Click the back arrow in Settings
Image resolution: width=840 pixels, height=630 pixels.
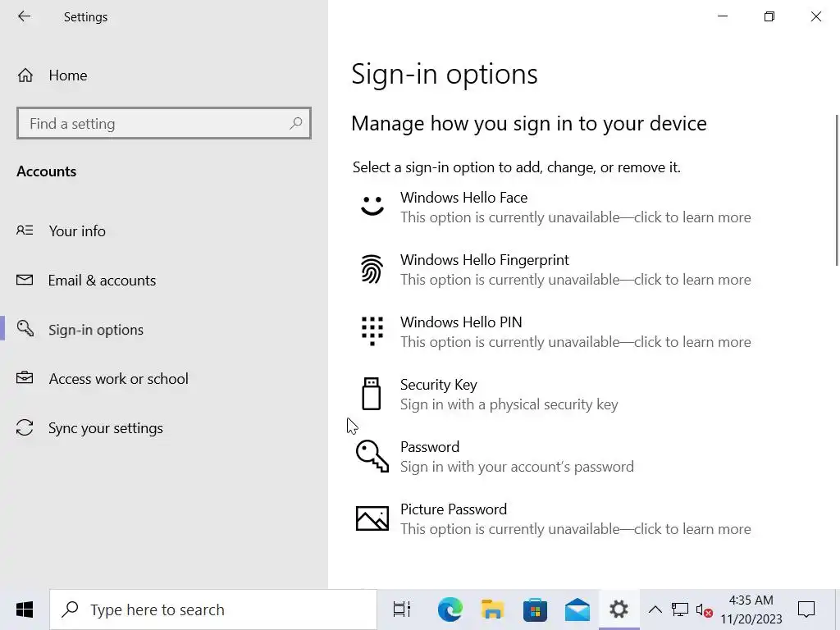pos(24,16)
